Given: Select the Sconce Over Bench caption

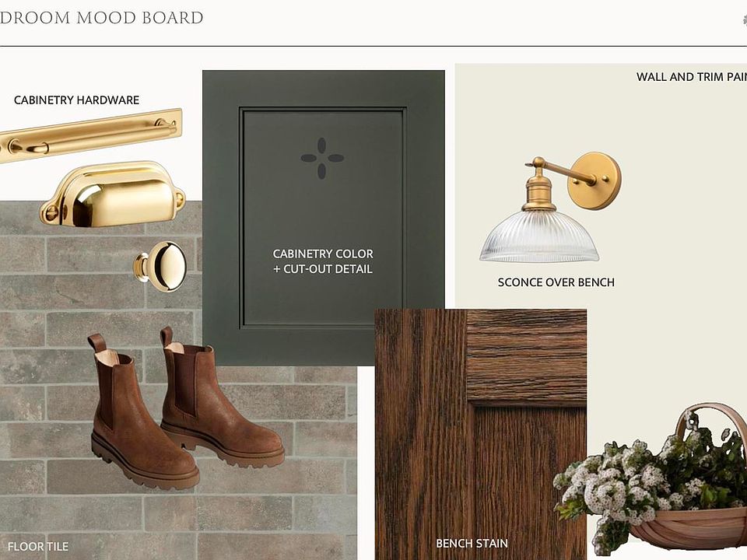Looking at the screenshot, I should click(556, 282).
